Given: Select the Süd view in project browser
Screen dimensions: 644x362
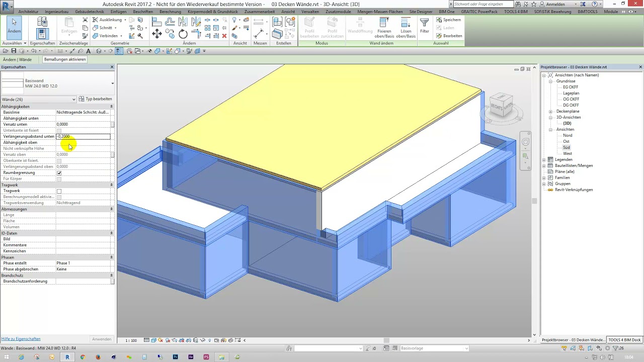Looking at the screenshot, I should 567,147.
